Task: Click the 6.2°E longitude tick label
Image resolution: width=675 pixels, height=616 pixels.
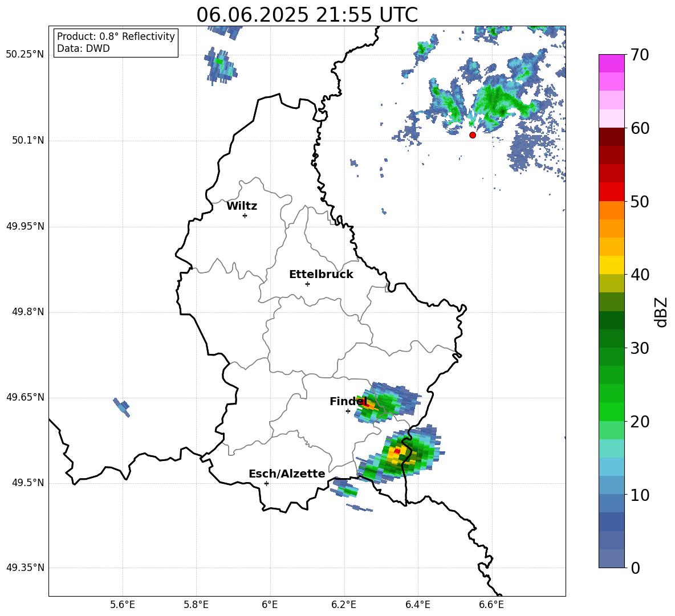Action: 344,605
